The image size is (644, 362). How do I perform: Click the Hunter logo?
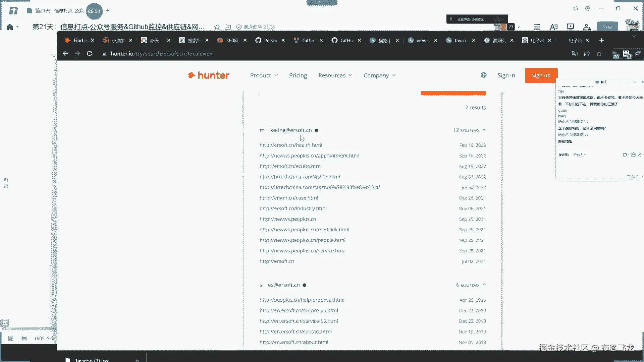tap(209, 75)
